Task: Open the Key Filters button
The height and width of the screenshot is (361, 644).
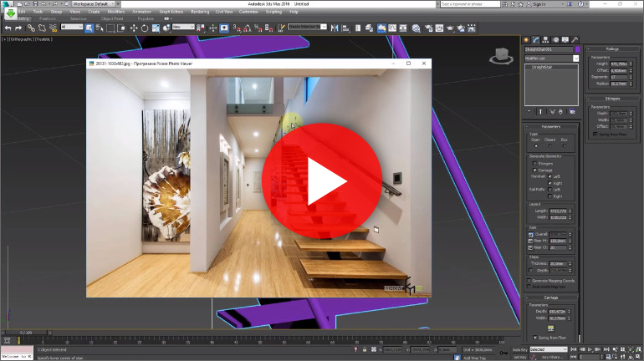Action: point(552,358)
